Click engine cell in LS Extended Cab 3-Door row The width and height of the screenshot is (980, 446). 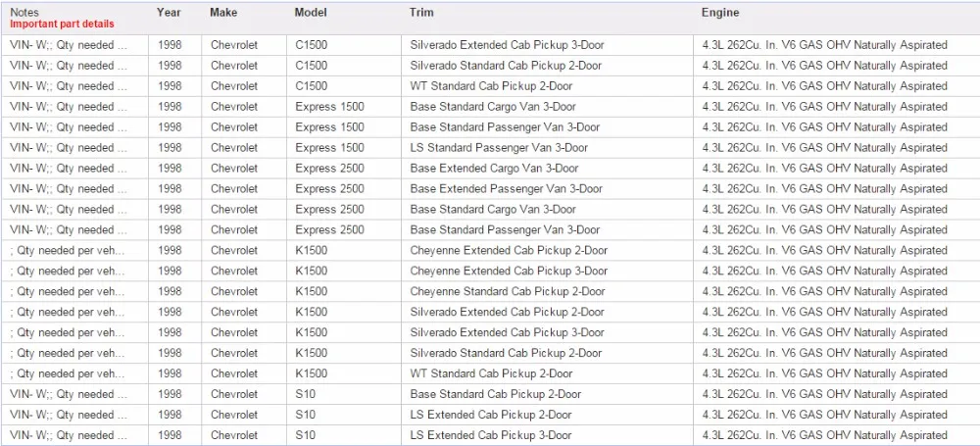[x=825, y=435]
